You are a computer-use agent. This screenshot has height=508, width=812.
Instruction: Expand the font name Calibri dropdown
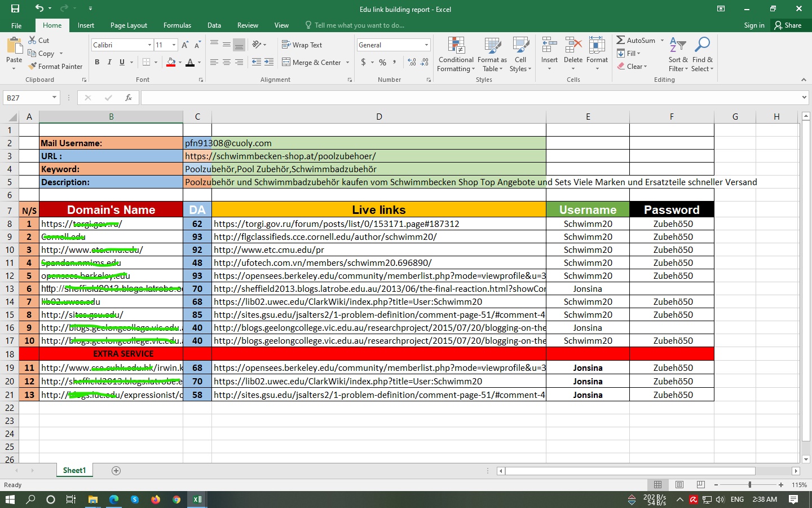[x=149, y=45]
